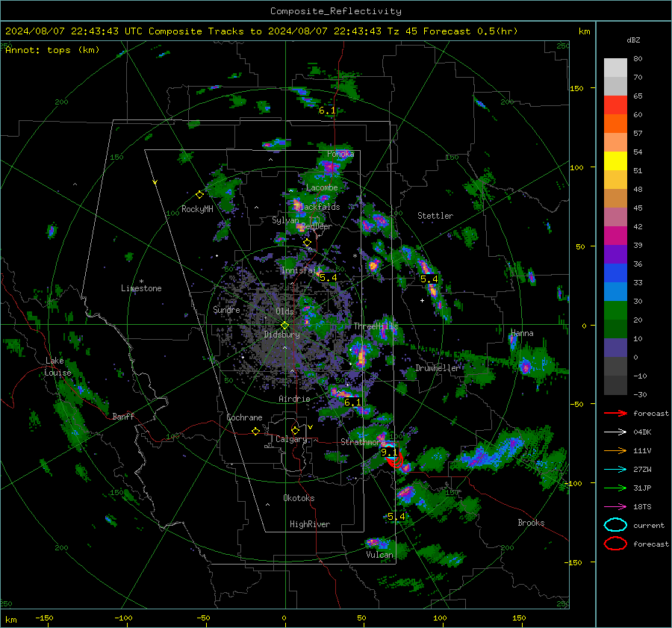Click the 6.1 storm top label below Airdrie ring
The width and height of the screenshot is (672, 628).
pyautogui.click(x=352, y=402)
